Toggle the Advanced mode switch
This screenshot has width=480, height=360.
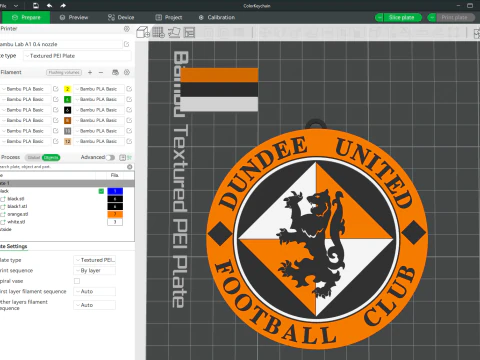point(110,157)
